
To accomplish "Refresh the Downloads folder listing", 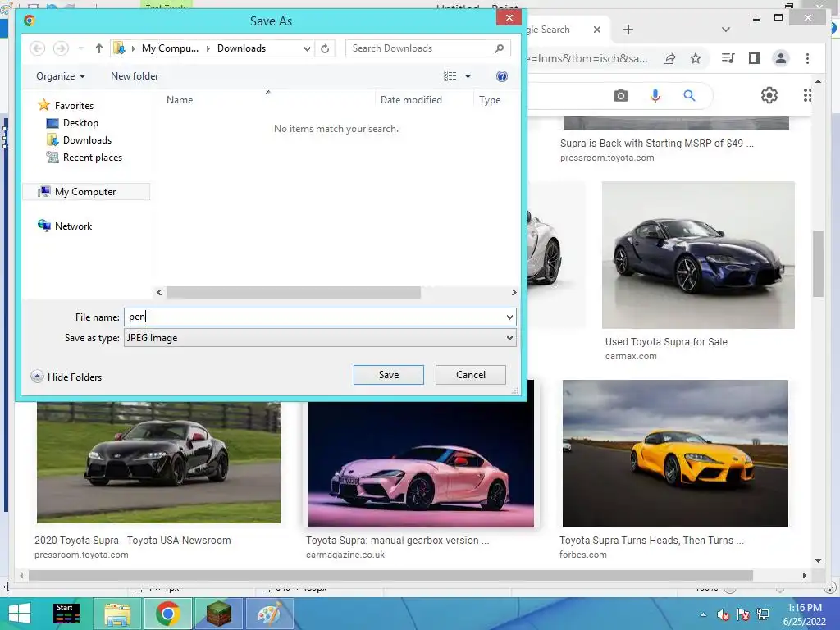I will 325,48.
